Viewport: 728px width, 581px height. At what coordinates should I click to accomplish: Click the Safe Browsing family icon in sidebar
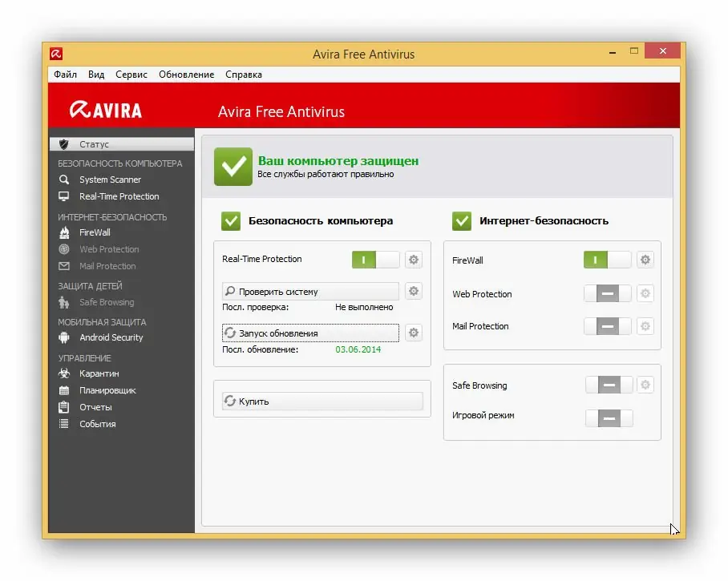click(x=64, y=303)
